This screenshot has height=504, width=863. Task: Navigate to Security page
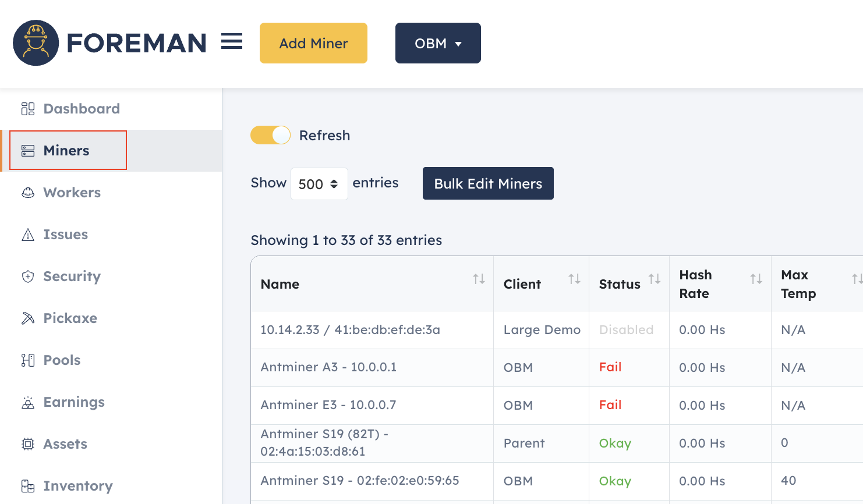111,276
